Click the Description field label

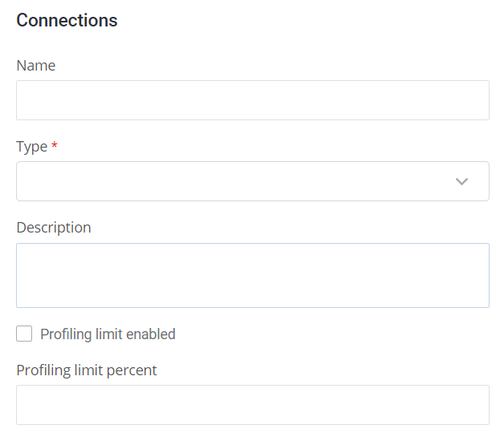click(54, 228)
